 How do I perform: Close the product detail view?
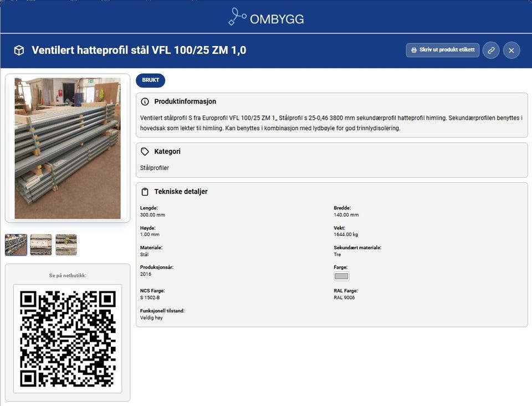click(511, 50)
